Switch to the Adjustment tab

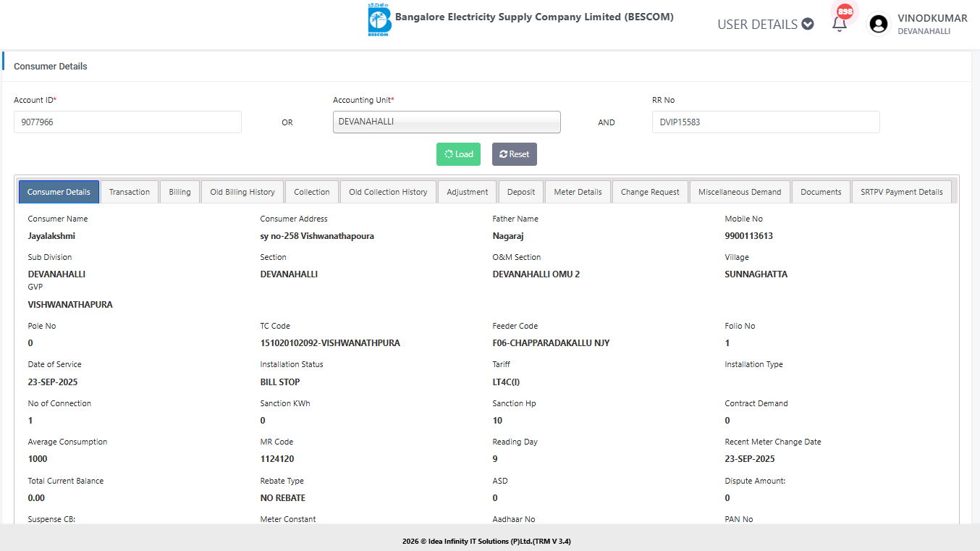click(467, 192)
